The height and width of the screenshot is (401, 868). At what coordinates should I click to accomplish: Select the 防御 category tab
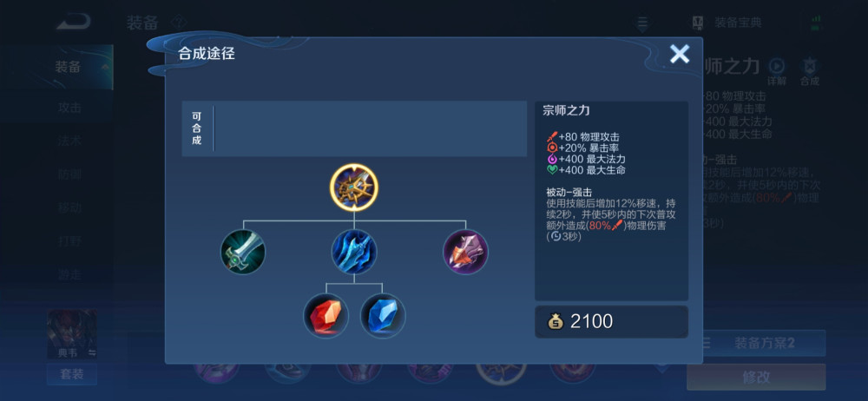pyautogui.click(x=69, y=174)
